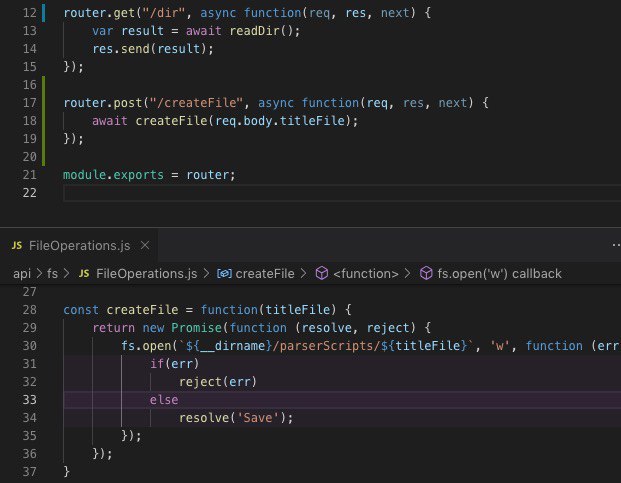The image size is (621, 483).
Task: Click the createFile variable symbol icon in breadcrumb
Action: 224,274
